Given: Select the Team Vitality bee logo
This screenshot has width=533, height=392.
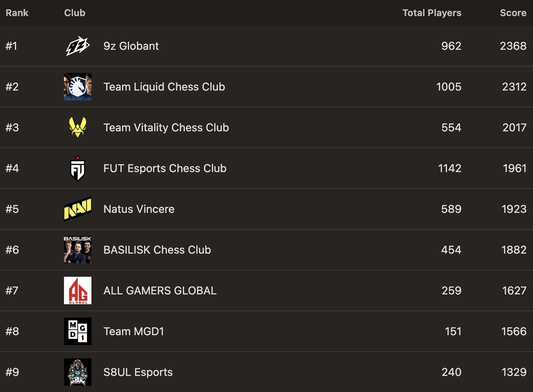Looking at the screenshot, I should click(78, 127).
